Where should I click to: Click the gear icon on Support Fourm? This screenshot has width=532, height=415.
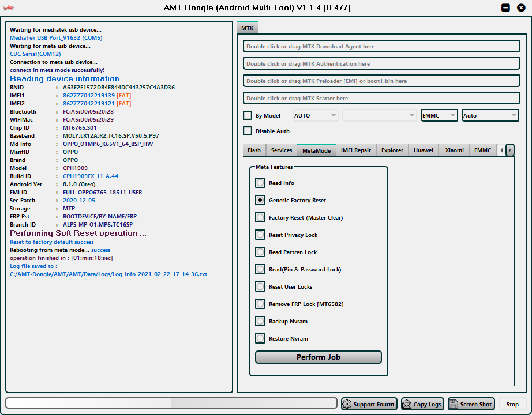(x=347, y=404)
